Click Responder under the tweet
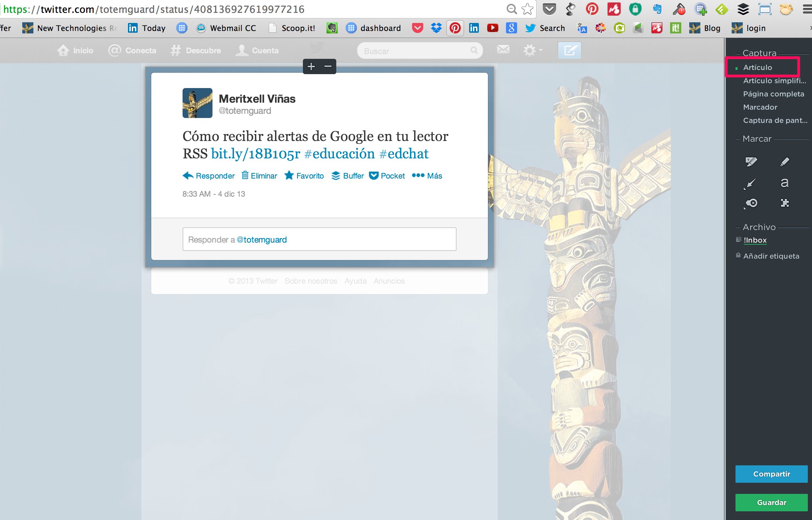Screen dimensions: 812x520 (209, 176)
